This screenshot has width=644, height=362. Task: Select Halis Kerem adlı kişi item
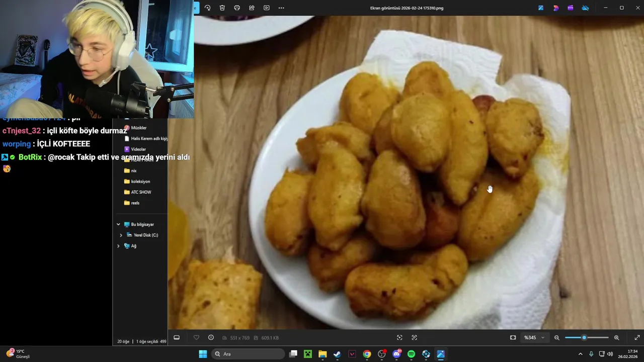click(145, 138)
